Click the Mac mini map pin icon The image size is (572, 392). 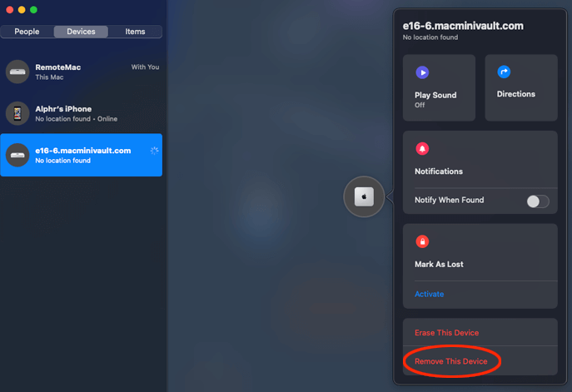364,196
